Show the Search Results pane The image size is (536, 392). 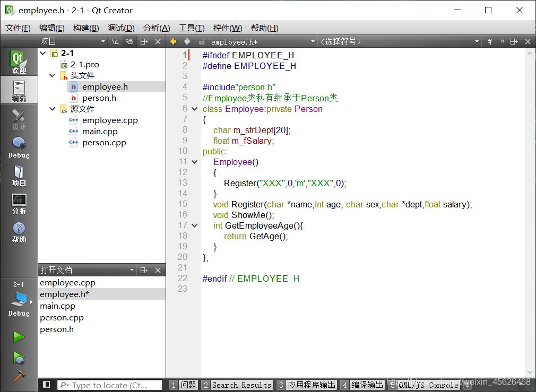tap(237, 385)
